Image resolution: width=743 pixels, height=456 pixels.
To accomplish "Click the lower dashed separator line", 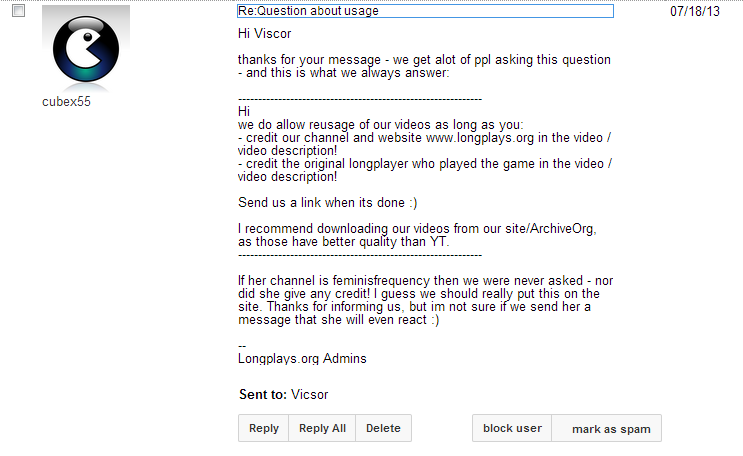I will coord(360,255).
